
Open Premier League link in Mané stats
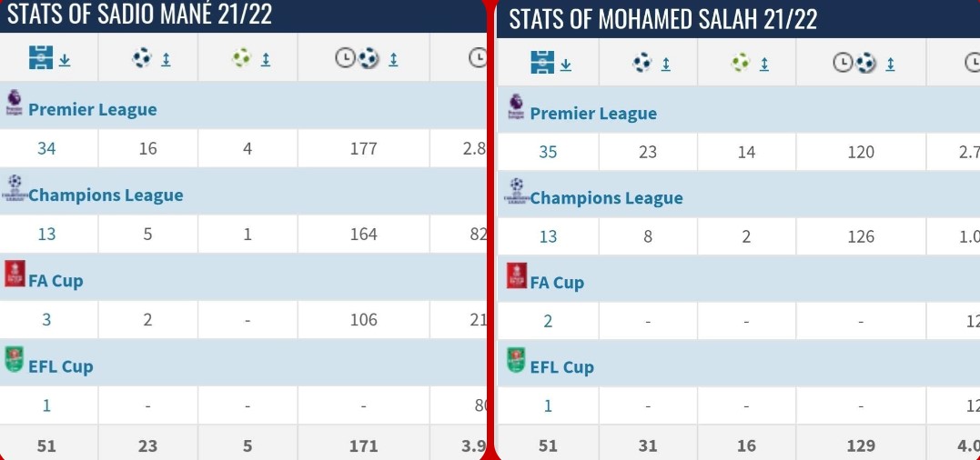[x=92, y=110]
